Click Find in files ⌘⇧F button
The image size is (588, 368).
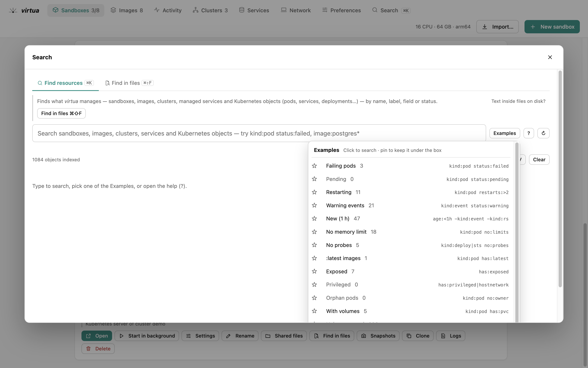61,113
